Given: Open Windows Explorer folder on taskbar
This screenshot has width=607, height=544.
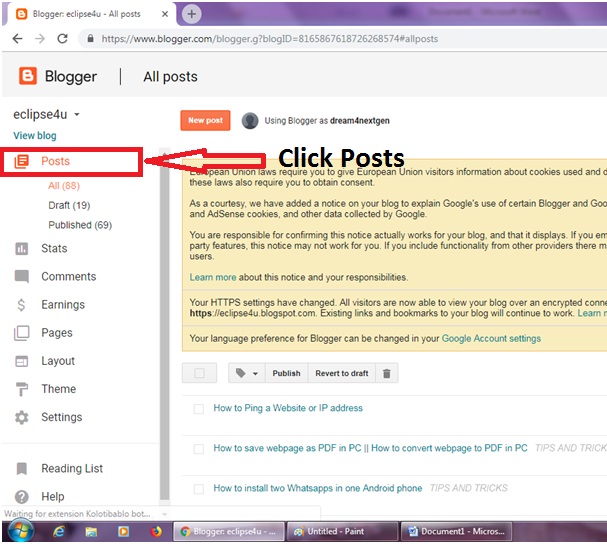Looking at the screenshot, I should coord(91,532).
